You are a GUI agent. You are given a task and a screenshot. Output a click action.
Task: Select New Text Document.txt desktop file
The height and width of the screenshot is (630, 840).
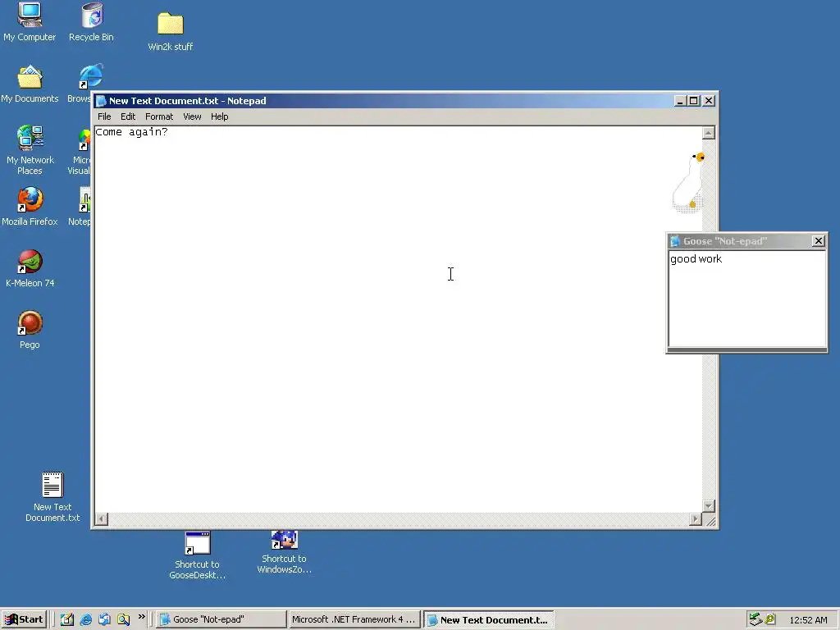[x=52, y=497]
